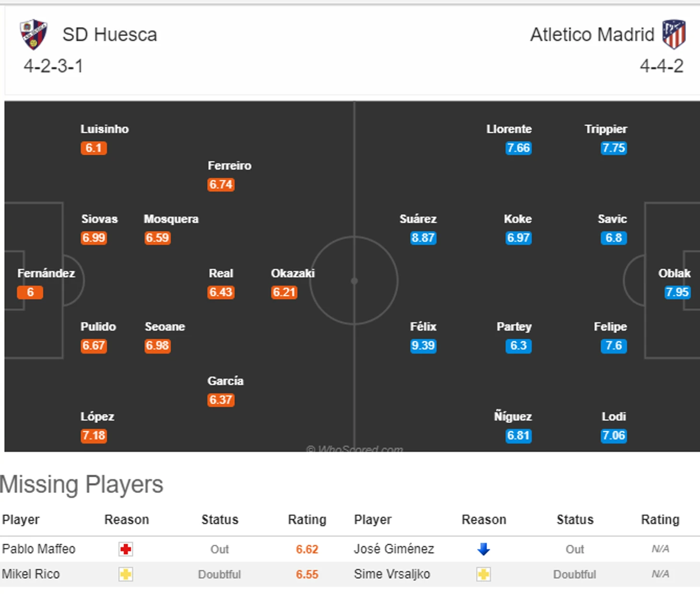Click Suárez's 8.87 rating badge
Viewport: 700px width, 596px height.
423,238
